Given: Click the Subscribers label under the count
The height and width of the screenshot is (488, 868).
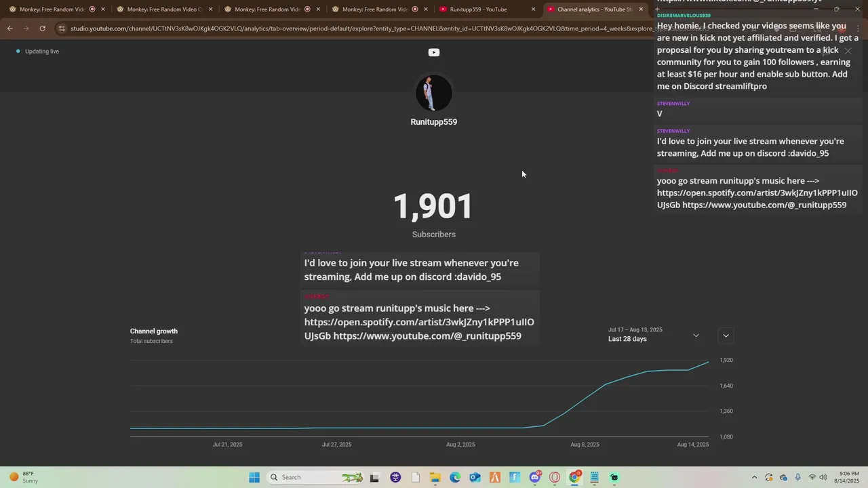Looking at the screenshot, I should [434, 235].
